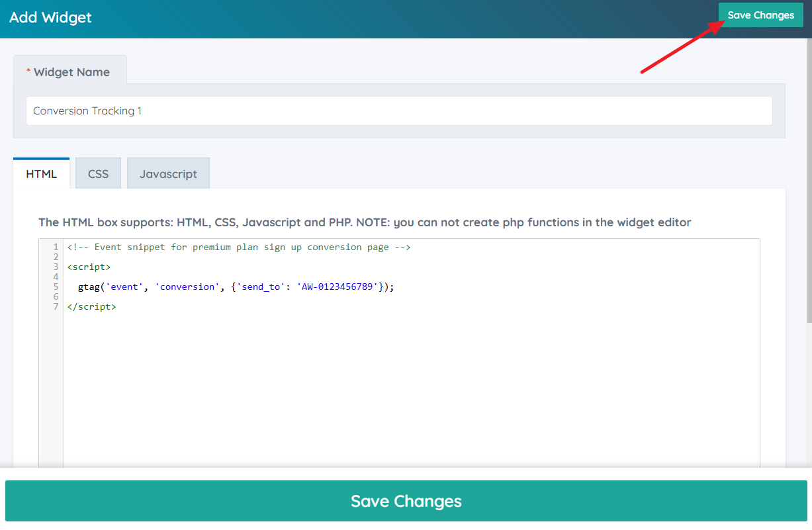Click the 'AW-0123456789' string value
812x530 pixels.
(x=338, y=287)
